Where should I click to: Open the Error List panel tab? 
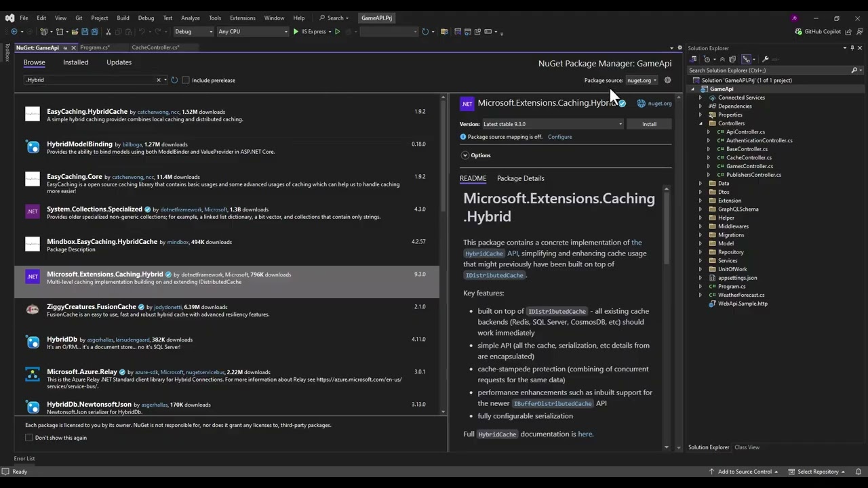point(24,459)
